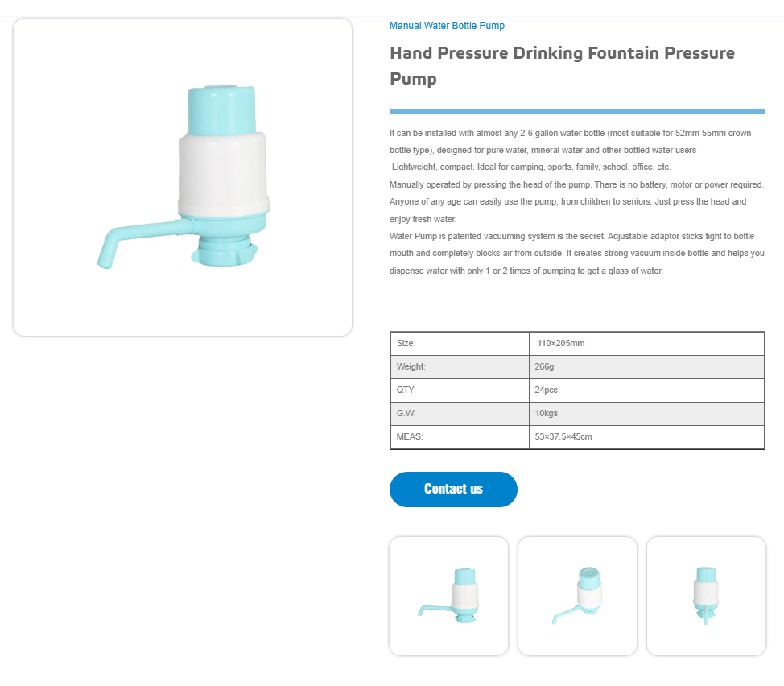Select the middle angled-view pump thumbnail
The height and width of the screenshot is (686, 784).
(577, 596)
